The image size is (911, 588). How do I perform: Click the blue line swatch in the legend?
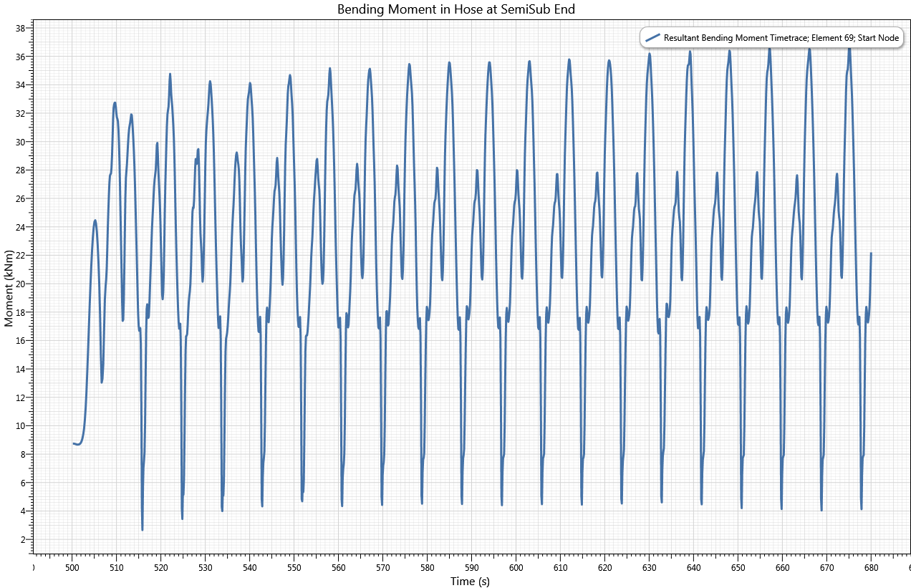coord(652,38)
